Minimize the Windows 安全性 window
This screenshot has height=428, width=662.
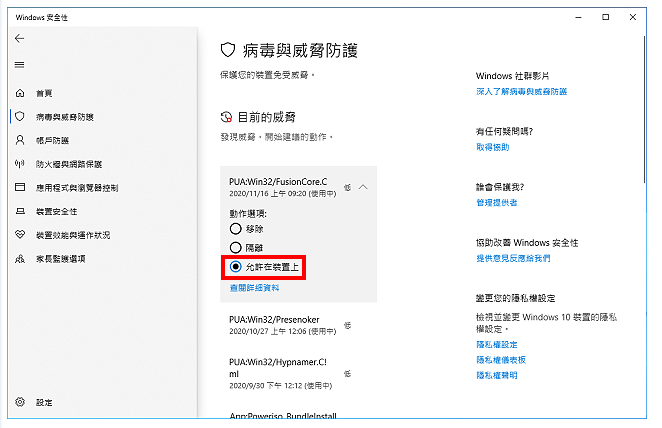[x=578, y=17]
